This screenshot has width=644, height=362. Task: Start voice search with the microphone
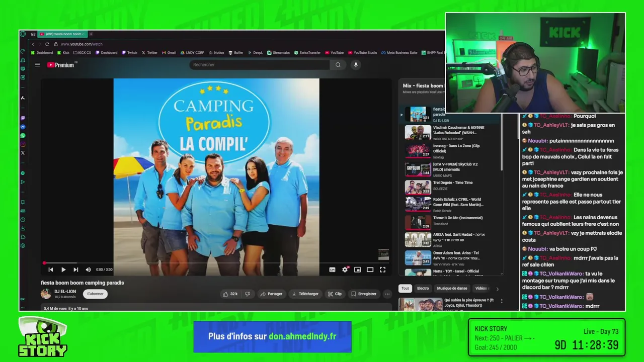coord(356,65)
